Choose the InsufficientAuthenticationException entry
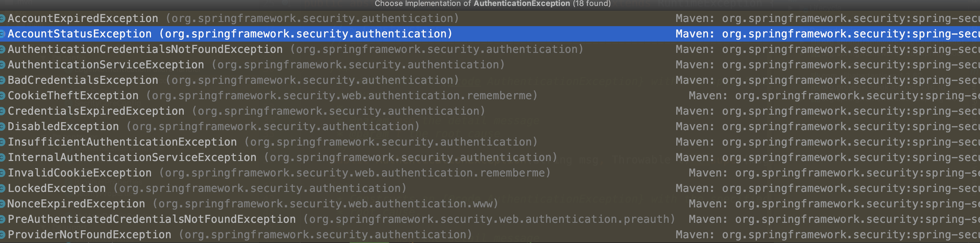The image size is (980, 243). point(122,142)
